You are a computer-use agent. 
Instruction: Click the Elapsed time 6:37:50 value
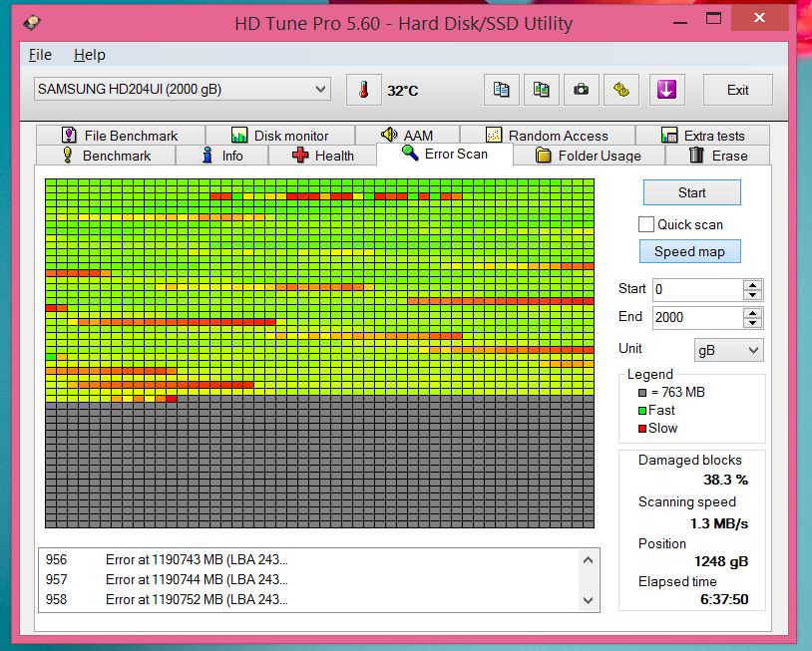pyautogui.click(x=724, y=599)
